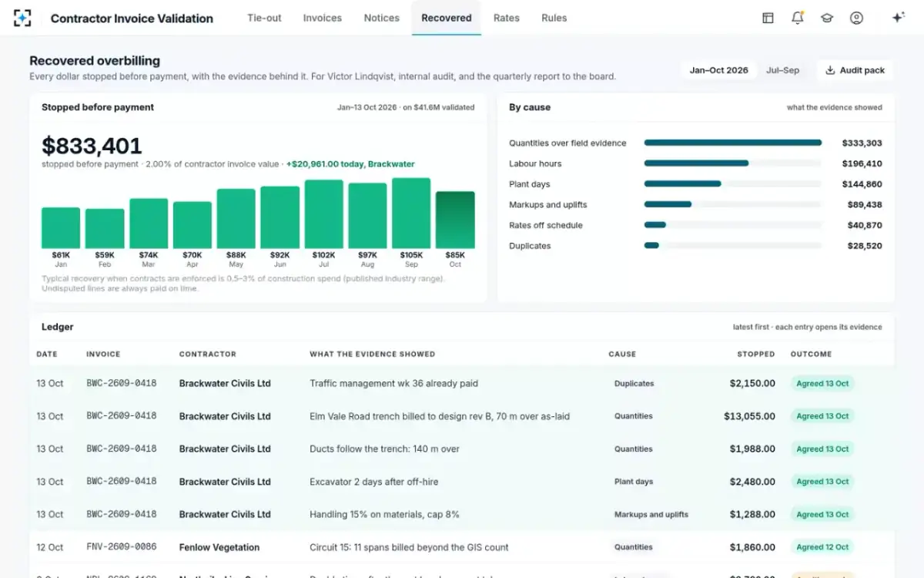Switch to the Invoices tab

pos(323,18)
